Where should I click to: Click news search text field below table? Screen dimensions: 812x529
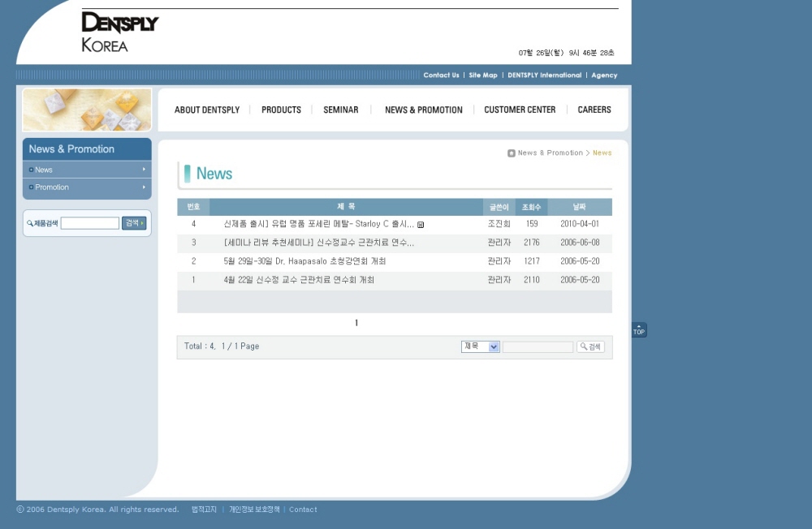click(x=538, y=346)
